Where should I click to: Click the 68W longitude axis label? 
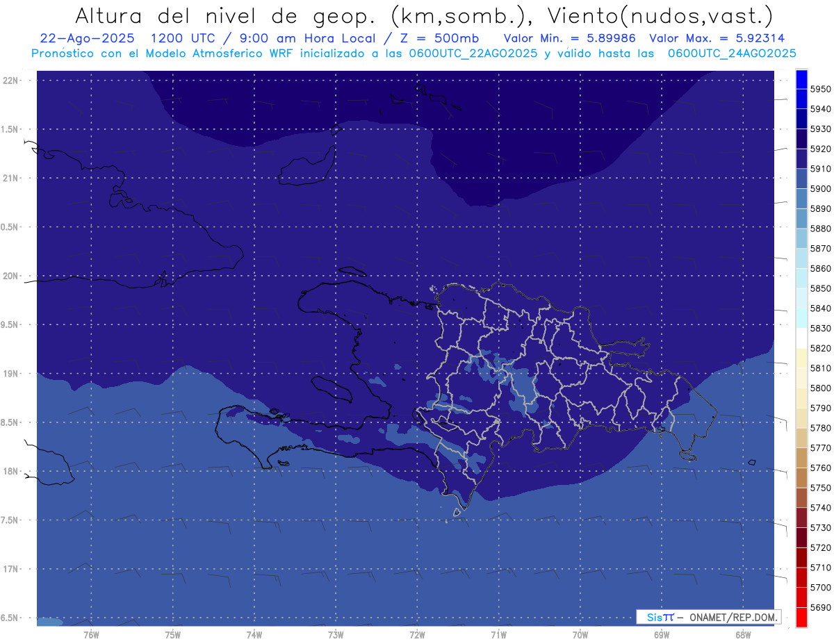click(x=743, y=634)
